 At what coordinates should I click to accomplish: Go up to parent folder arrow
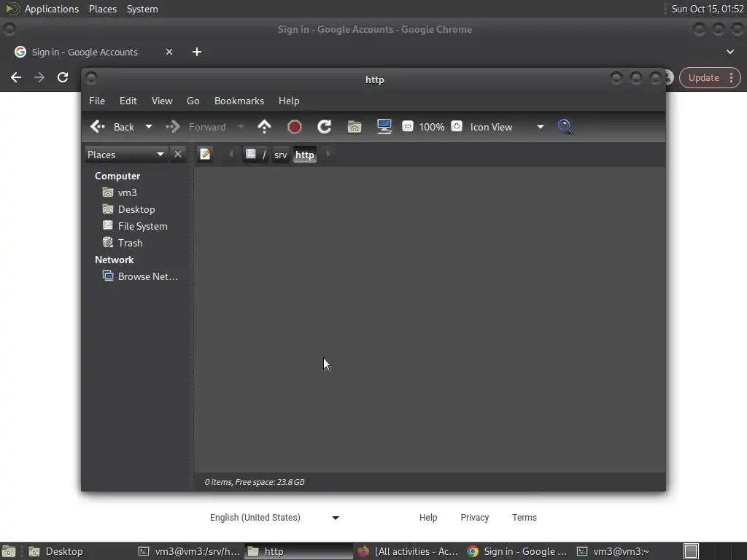click(264, 127)
